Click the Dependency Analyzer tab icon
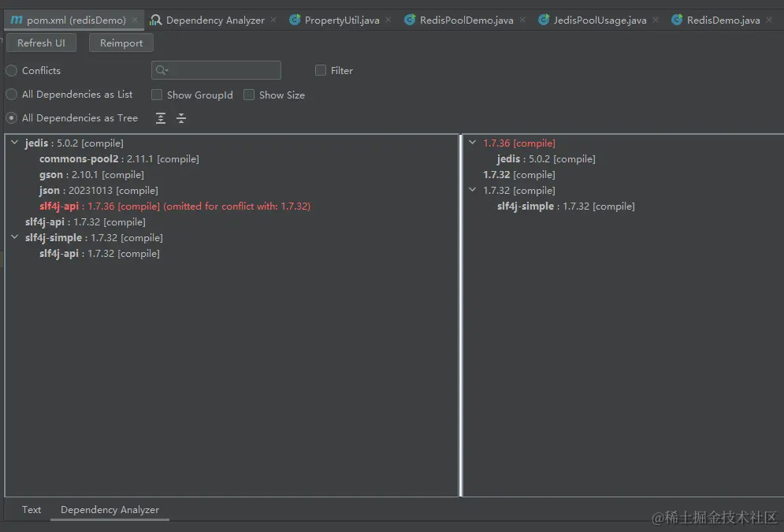Viewport: 784px width, 532px height. click(155, 20)
